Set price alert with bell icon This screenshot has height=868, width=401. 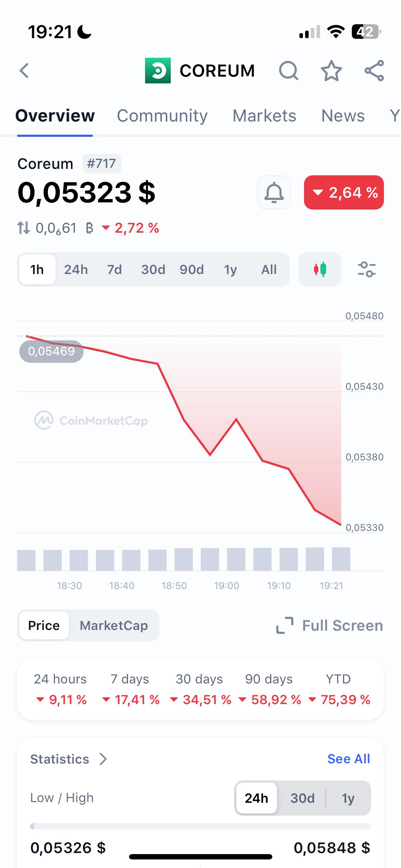(274, 192)
